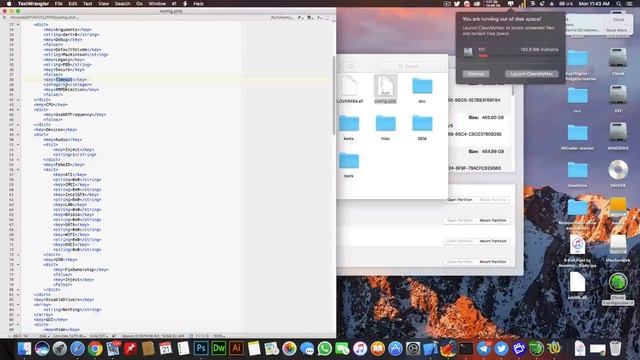The height and width of the screenshot is (360, 640).
Task: Open the File menu
Action: pyautogui.click(x=59, y=4)
